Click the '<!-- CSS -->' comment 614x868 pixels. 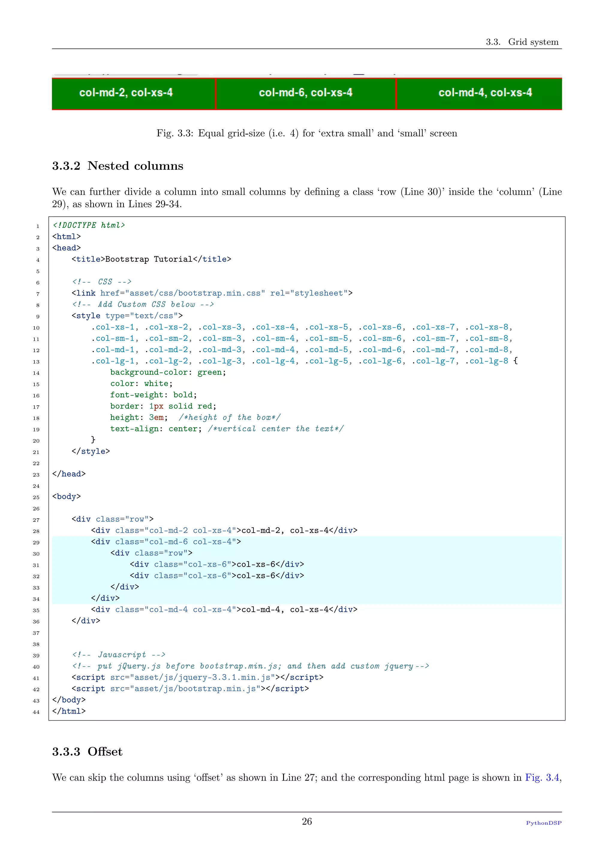[x=102, y=282]
